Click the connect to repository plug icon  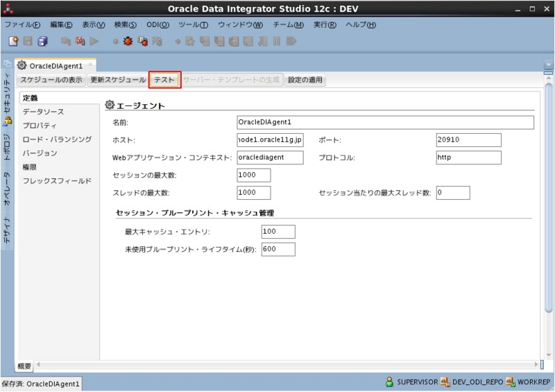point(65,41)
